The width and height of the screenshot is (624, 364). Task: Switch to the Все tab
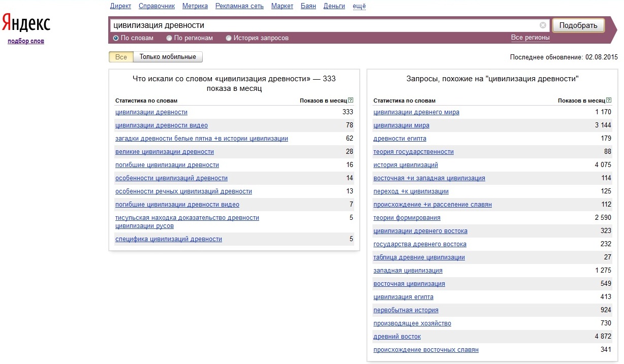(121, 57)
